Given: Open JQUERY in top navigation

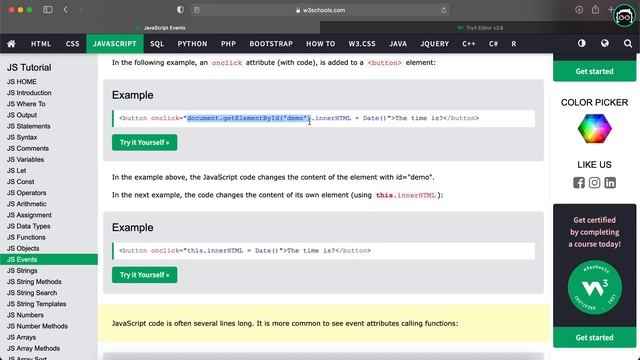Looking at the screenshot, I should 434,44.
